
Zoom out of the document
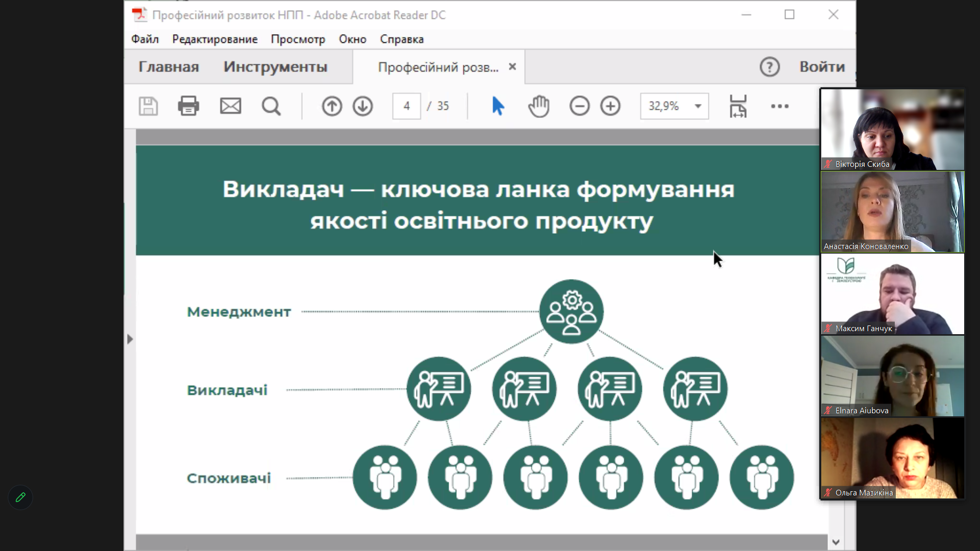[579, 106]
